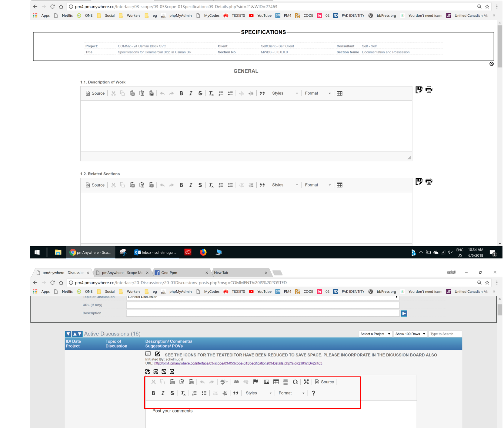Click the Type to Search field

coord(445,334)
